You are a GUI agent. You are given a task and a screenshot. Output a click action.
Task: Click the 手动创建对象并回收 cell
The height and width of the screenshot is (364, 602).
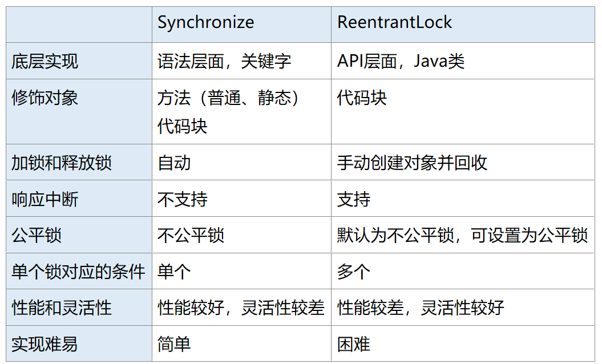(x=412, y=163)
